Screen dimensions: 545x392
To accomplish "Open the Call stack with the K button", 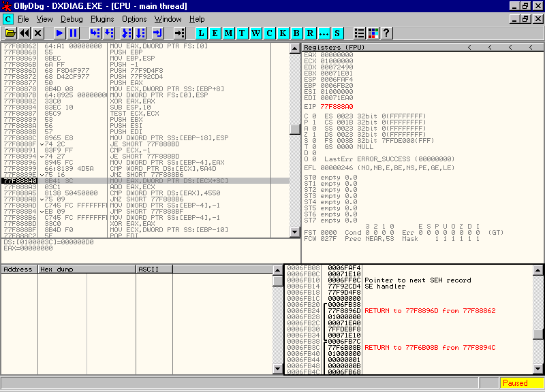I will click(283, 33).
